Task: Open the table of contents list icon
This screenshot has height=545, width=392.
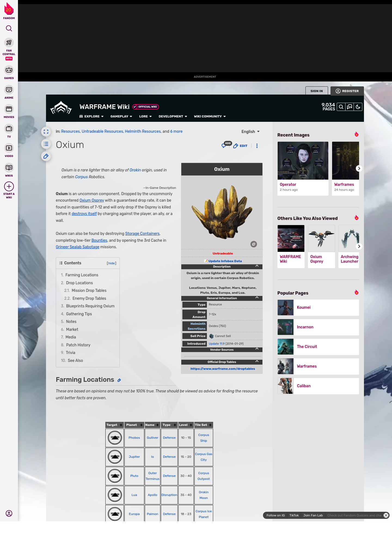Action: (x=46, y=144)
